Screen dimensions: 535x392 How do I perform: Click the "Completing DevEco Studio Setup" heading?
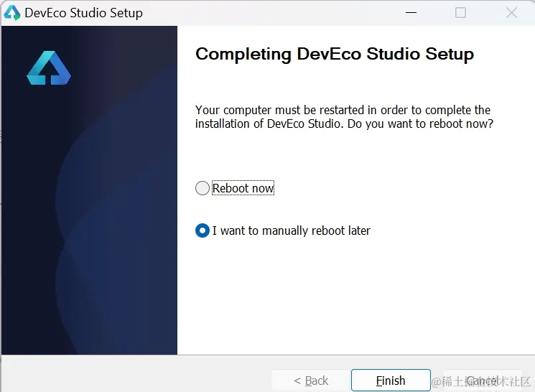tap(335, 55)
